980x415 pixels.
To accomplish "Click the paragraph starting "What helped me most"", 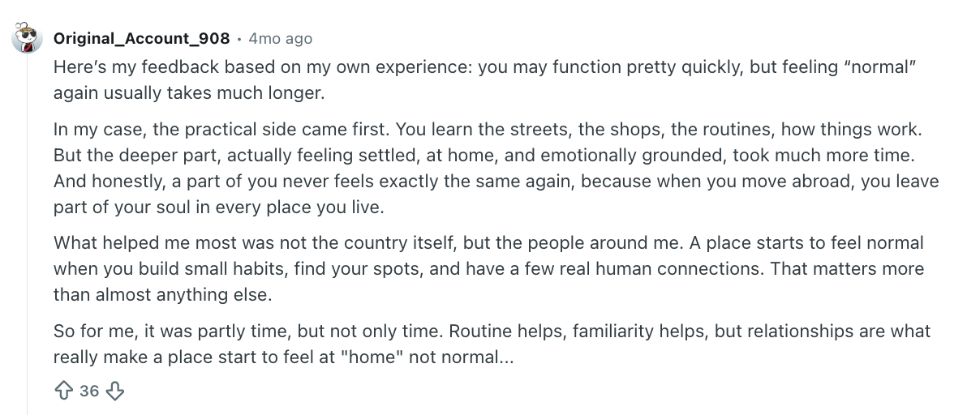I will click(x=488, y=269).
